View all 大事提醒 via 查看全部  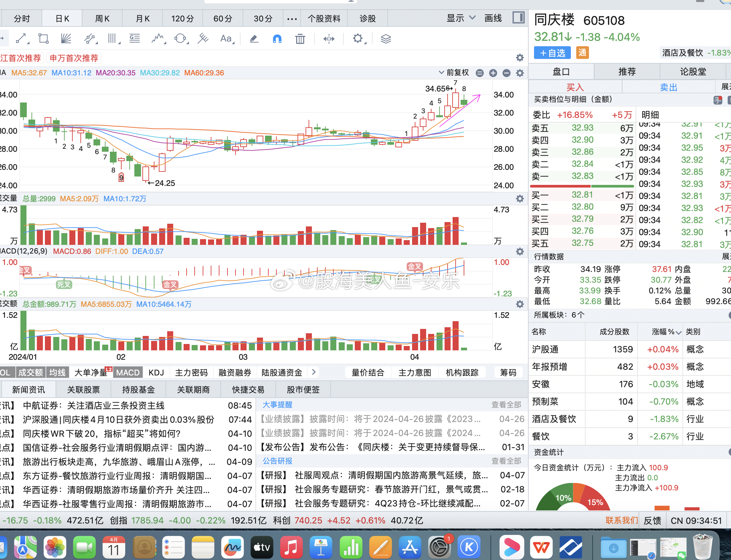tap(506, 405)
